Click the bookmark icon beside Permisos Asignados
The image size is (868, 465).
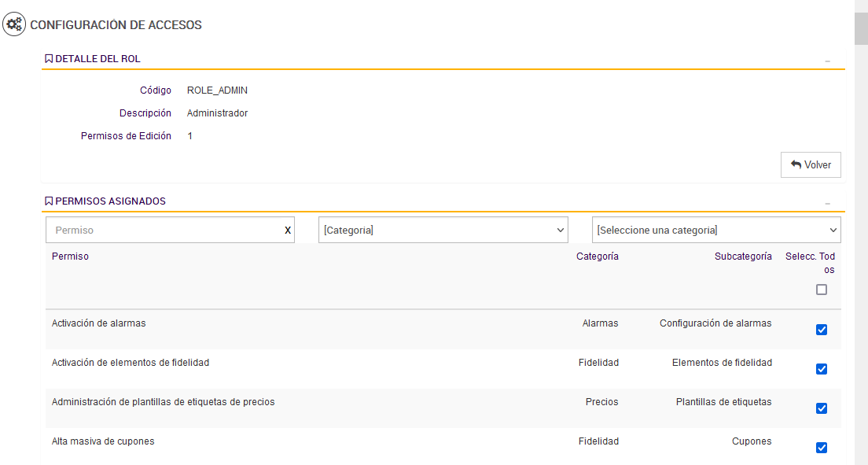point(49,201)
